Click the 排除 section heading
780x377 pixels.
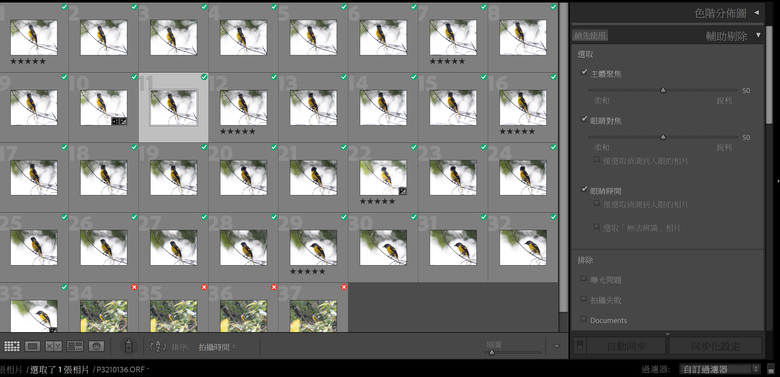[585, 260]
